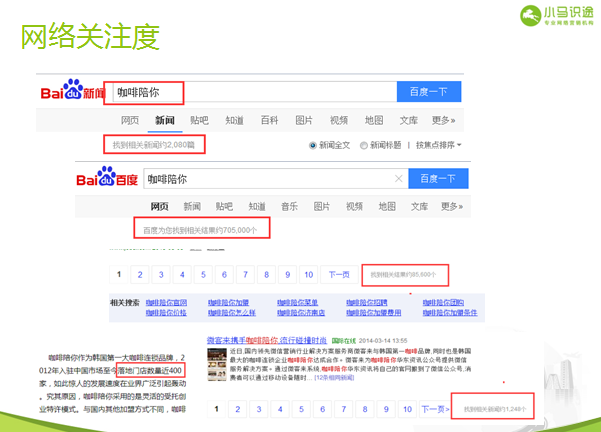Open 地图 tab in Baidu web bar
The width and height of the screenshot is (601, 432).
point(387,207)
